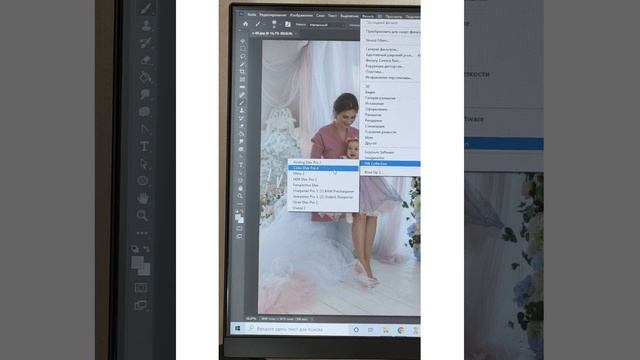The width and height of the screenshot is (640, 360).
Task: Launch Color Efex Pro 4
Action: coord(323,168)
